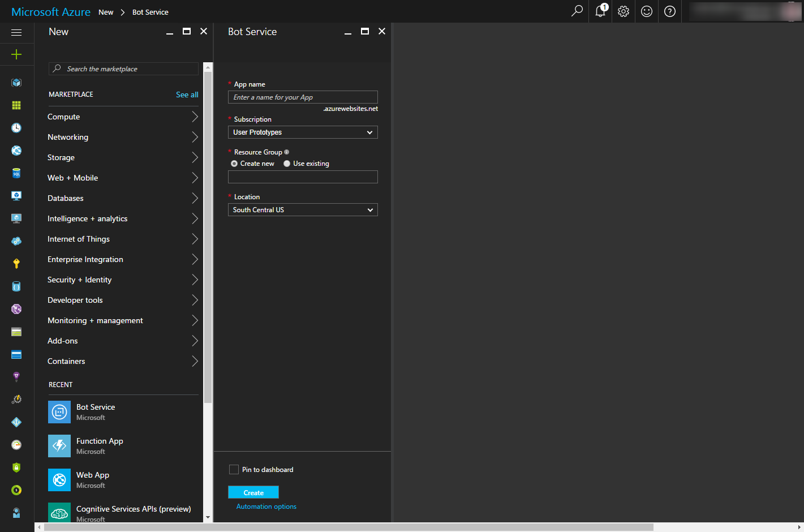Click See all marketplace link

[x=187, y=95]
